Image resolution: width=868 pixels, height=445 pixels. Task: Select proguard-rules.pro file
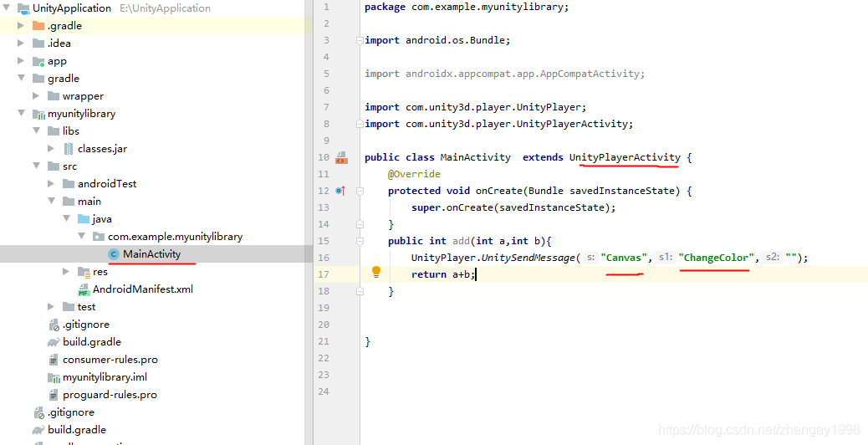coord(110,395)
